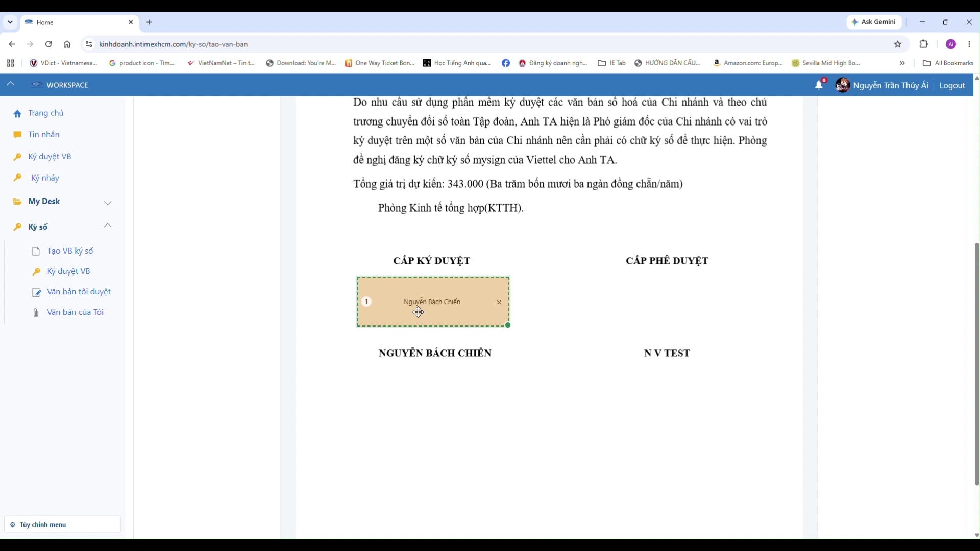
Task: Open the tab search dropdown
Action: [10, 22]
